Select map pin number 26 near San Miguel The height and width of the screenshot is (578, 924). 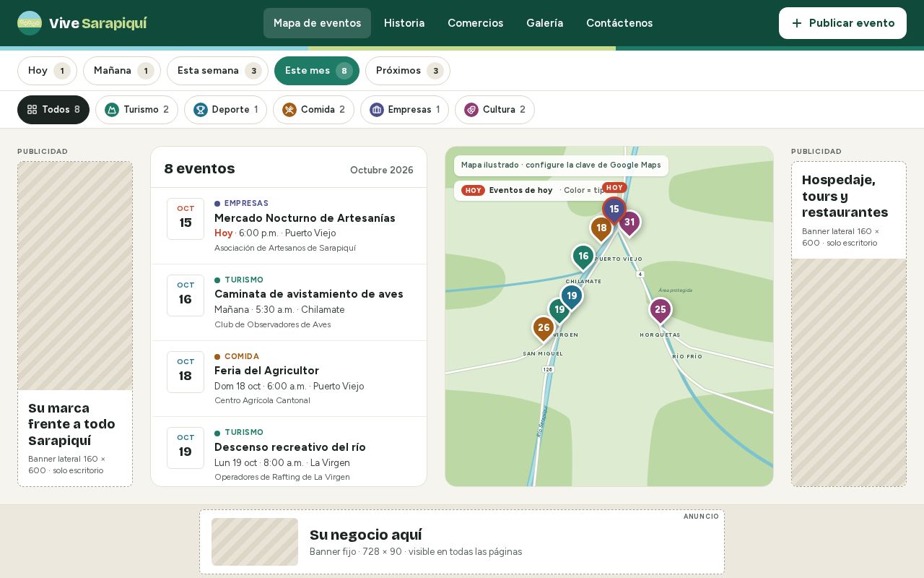(x=544, y=329)
